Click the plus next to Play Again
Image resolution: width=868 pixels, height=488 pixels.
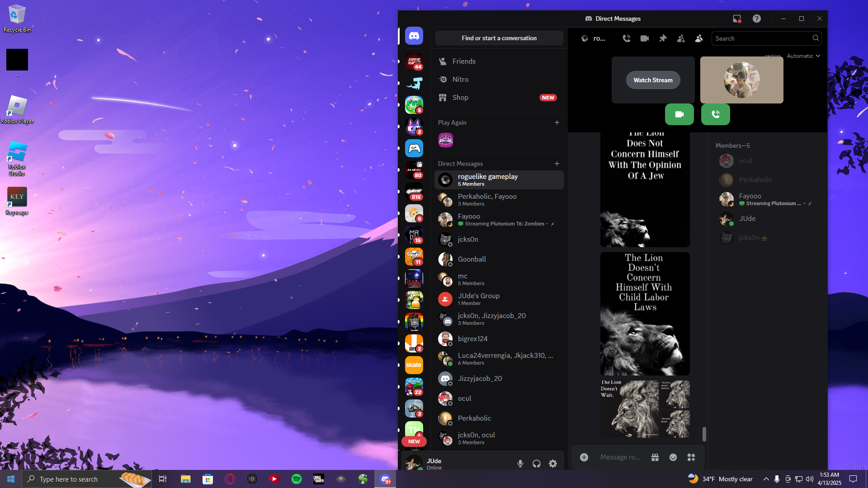(557, 122)
